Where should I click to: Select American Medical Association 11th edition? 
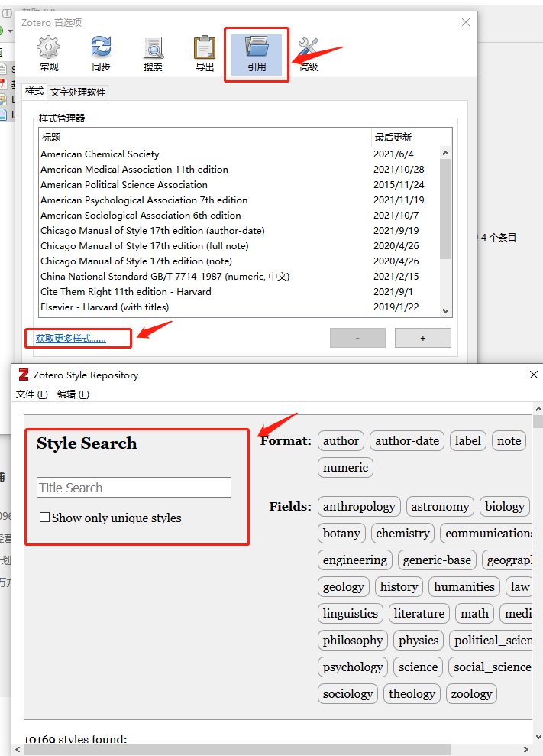point(240,170)
